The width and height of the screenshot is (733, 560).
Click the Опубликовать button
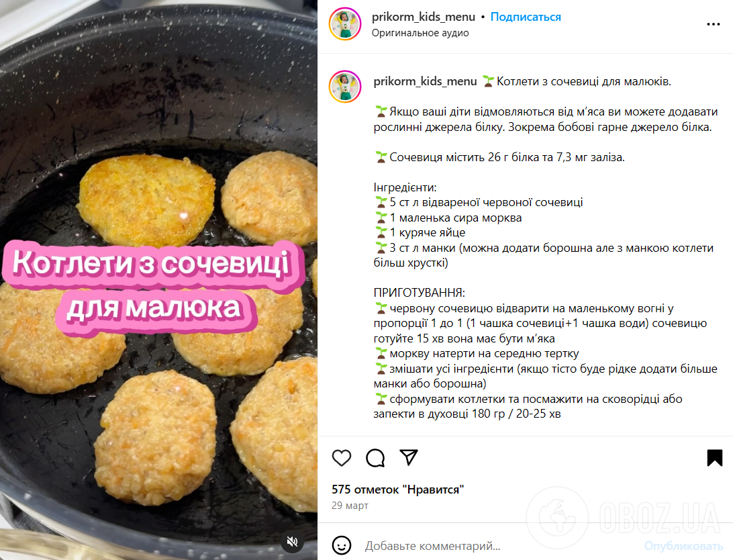coord(683,546)
